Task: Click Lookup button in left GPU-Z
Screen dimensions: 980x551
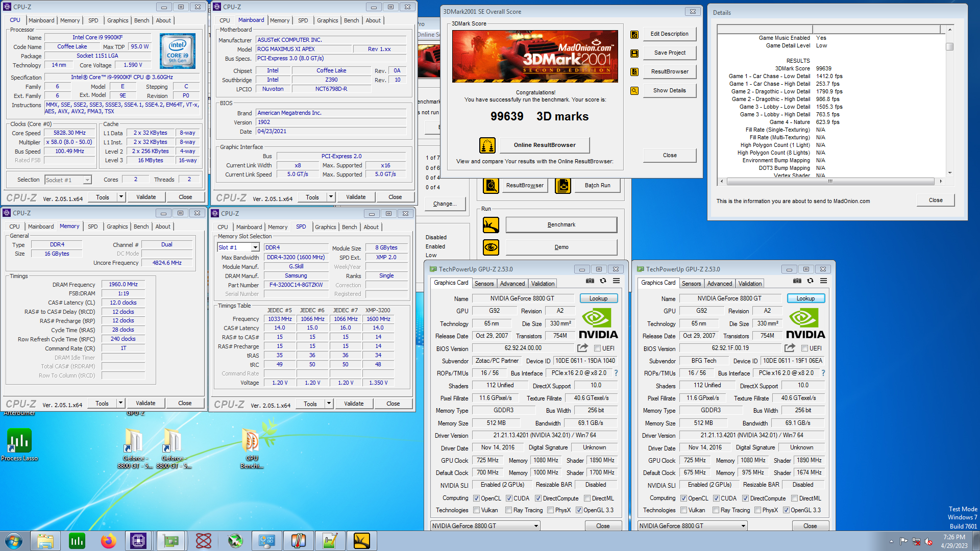Action: click(598, 298)
